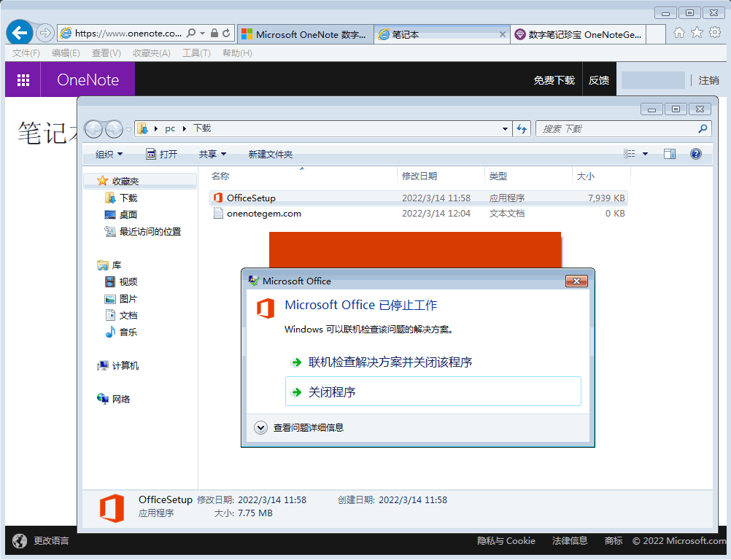The height and width of the screenshot is (560, 731).
Task: Open the 收藏夹(A) menu in IE
Action: (x=152, y=53)
